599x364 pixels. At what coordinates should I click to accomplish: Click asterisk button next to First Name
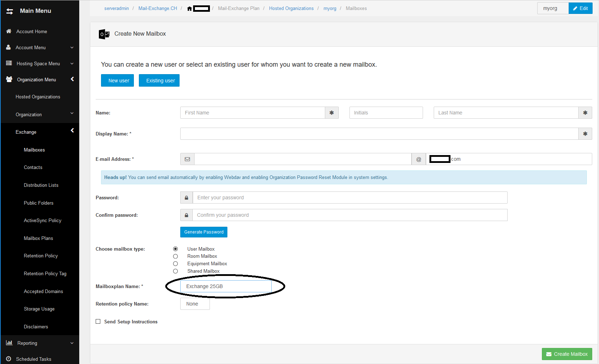point(332,113)
